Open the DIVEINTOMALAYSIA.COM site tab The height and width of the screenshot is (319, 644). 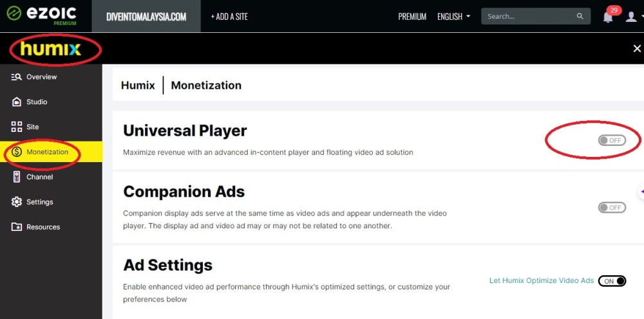pos(146,16)
